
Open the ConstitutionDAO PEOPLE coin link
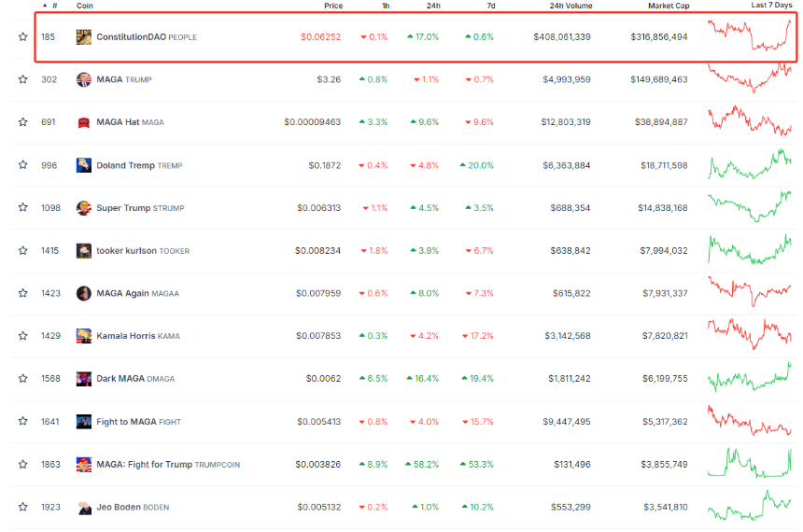(147, 36)
